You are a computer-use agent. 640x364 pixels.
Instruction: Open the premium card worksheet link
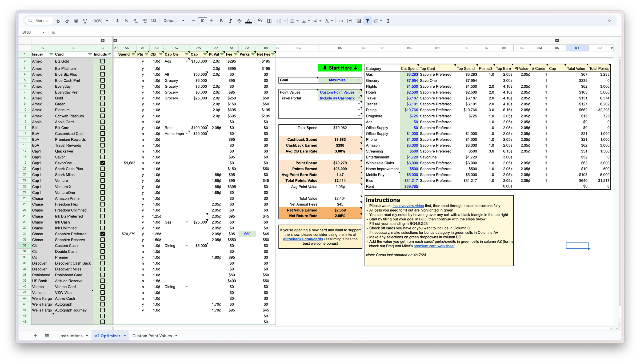(434, 246)
